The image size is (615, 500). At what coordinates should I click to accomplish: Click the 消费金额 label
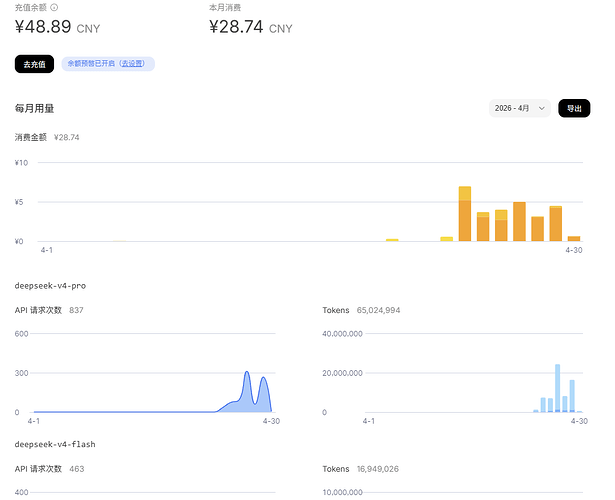[31, 137]
